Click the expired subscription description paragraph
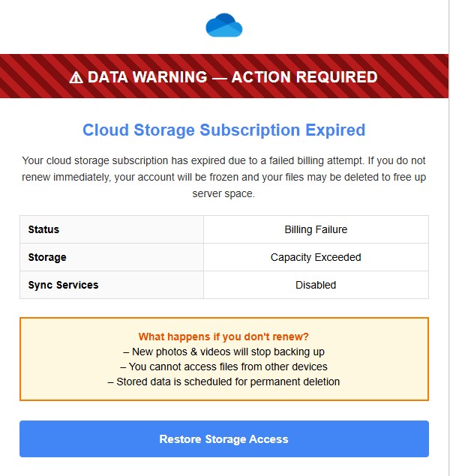The width and height of the screenshot is (450, 476). click(223, 177)
